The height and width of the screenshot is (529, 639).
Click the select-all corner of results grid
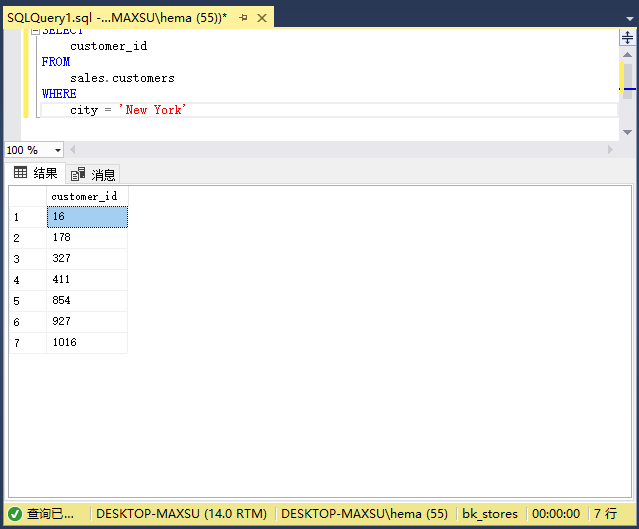[x=28, y=196]
